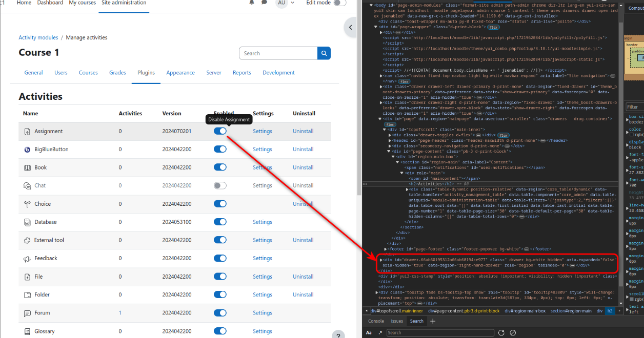The image size is (644, 338).
Task: Click the File activity icon
Action: 27,277
